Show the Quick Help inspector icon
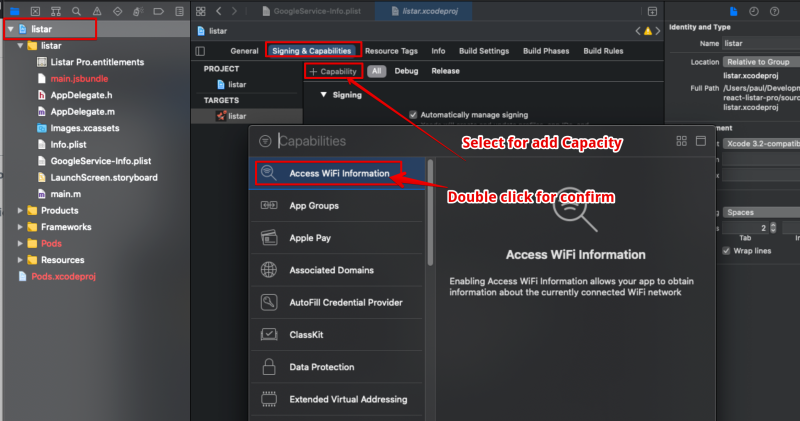The height and width of the screenshot is (421, 800). (774, 11)
